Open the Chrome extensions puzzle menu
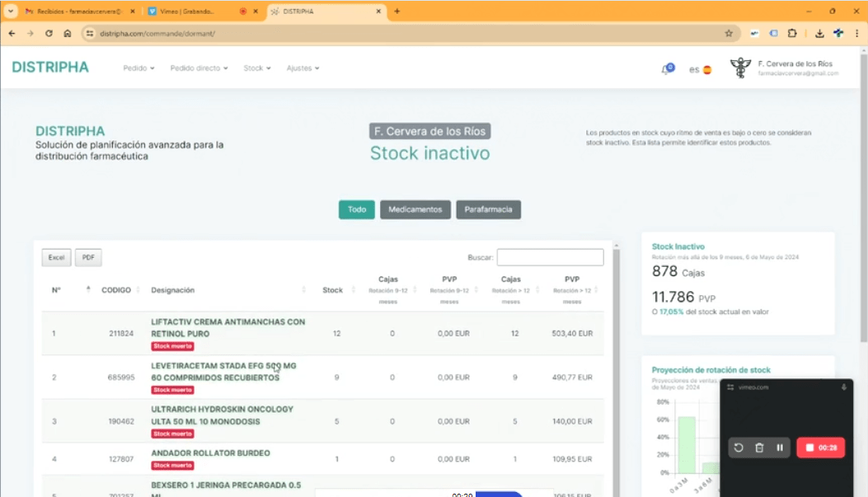This screenshot has height=497, width=868. [x=792, y=33]
